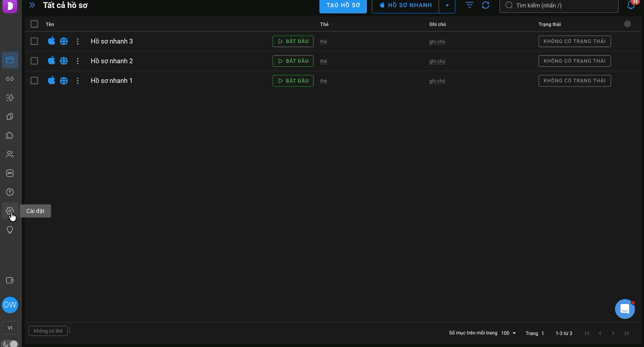This screenshot has width=644, height=347.
Task: Start Hồ sơ nhanh 1 with BẮT ĐẦU
Action: point(293,81)
